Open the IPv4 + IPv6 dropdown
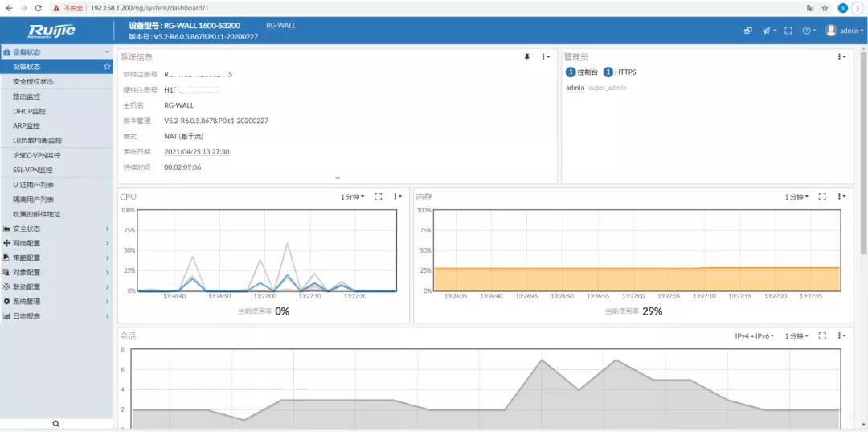This screenshot has height=432, width=868. 755,336
